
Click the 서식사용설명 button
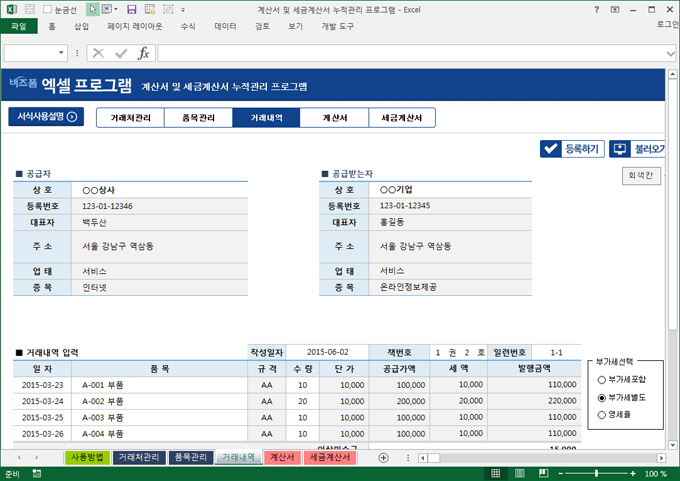pos(46,117)
